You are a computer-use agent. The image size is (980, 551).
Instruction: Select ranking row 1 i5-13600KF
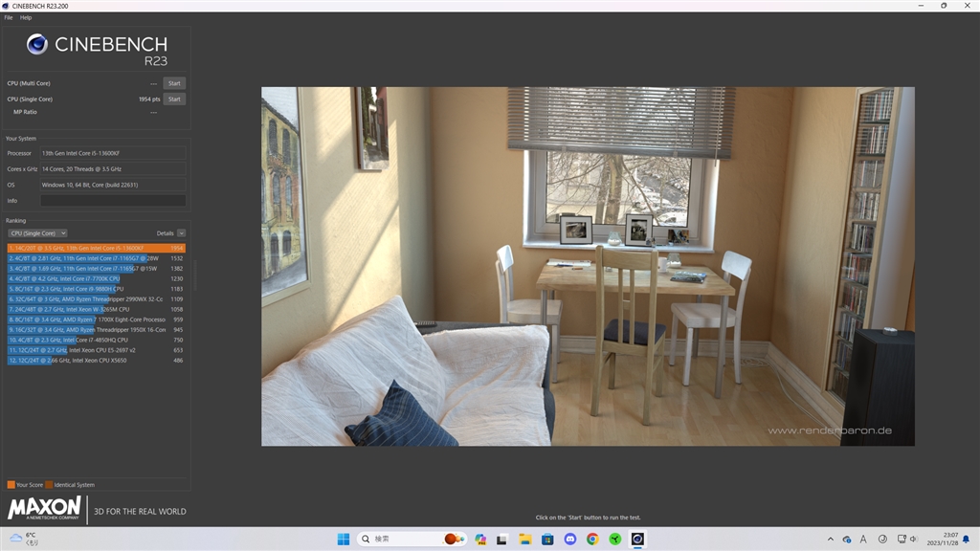[97, 248]
